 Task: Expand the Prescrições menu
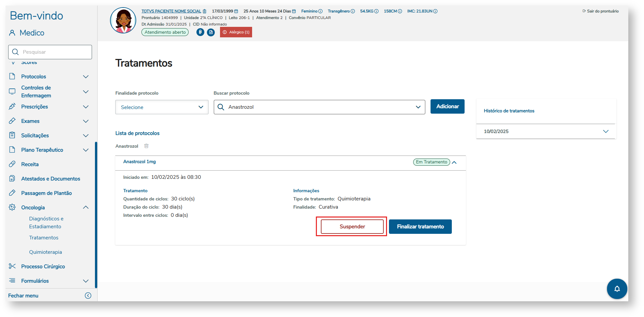click(85, 107)
